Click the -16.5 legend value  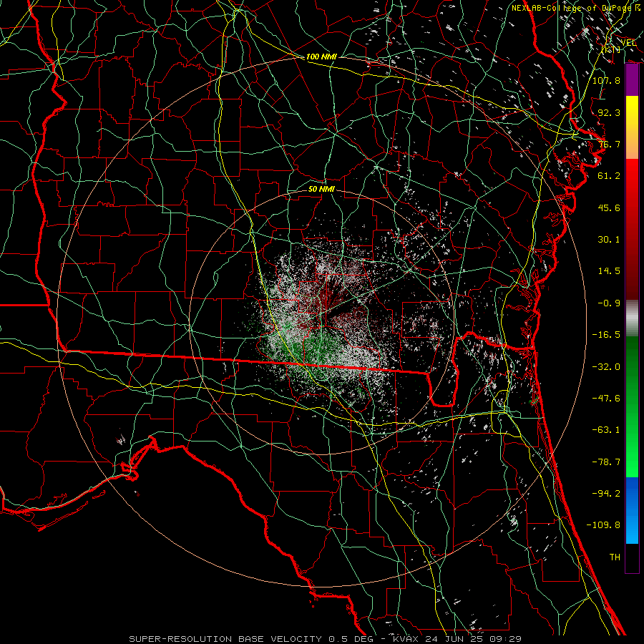(x=606, y=335)
